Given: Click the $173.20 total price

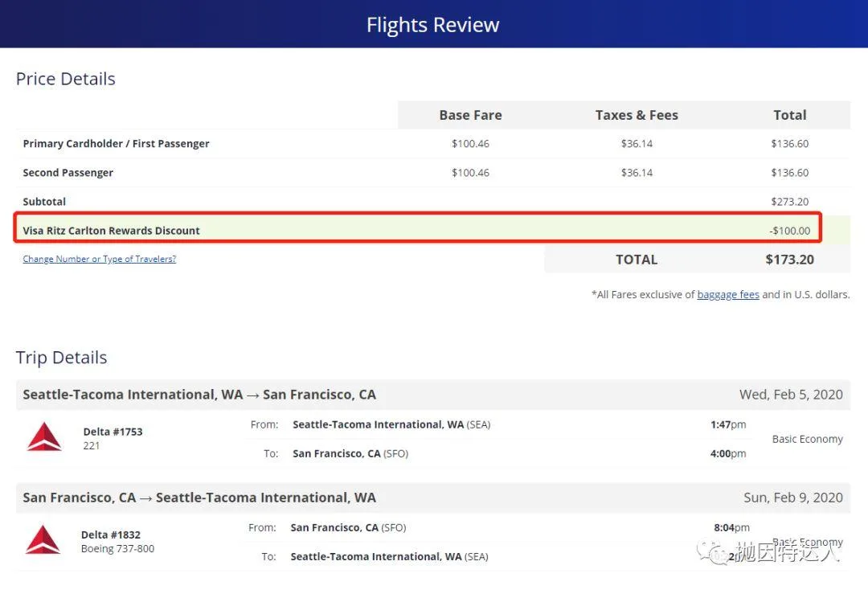Looking at the screenshot, I should click(x=789, y=260).
